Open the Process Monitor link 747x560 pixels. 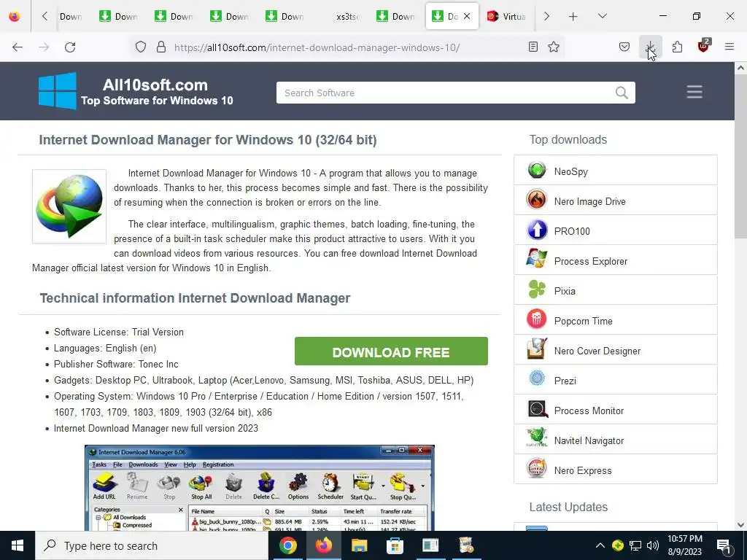pyautogui.click(x=589, y=411)
